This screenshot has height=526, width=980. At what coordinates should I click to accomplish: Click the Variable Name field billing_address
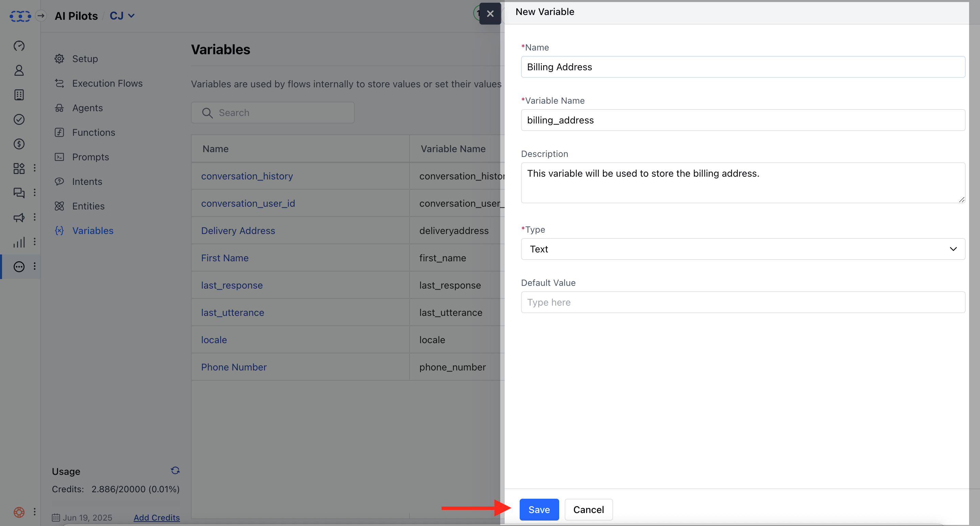(x=743, y=120)
